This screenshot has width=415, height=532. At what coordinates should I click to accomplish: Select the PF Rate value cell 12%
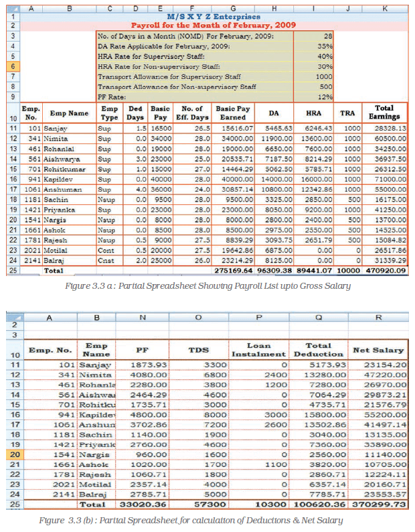(313, 97)
